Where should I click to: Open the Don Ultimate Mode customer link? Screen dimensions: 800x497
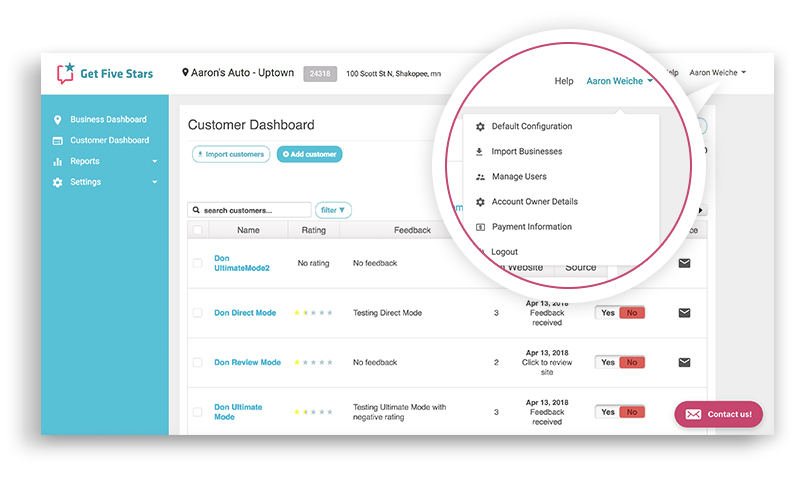(238, 412)
